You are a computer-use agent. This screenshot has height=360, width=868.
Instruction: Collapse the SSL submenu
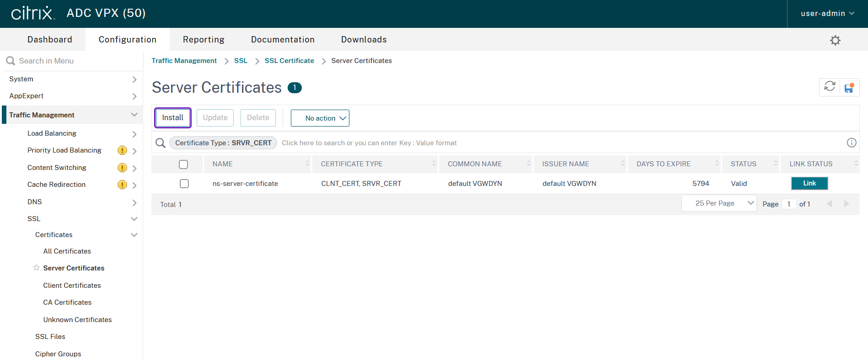pos(134,219)
